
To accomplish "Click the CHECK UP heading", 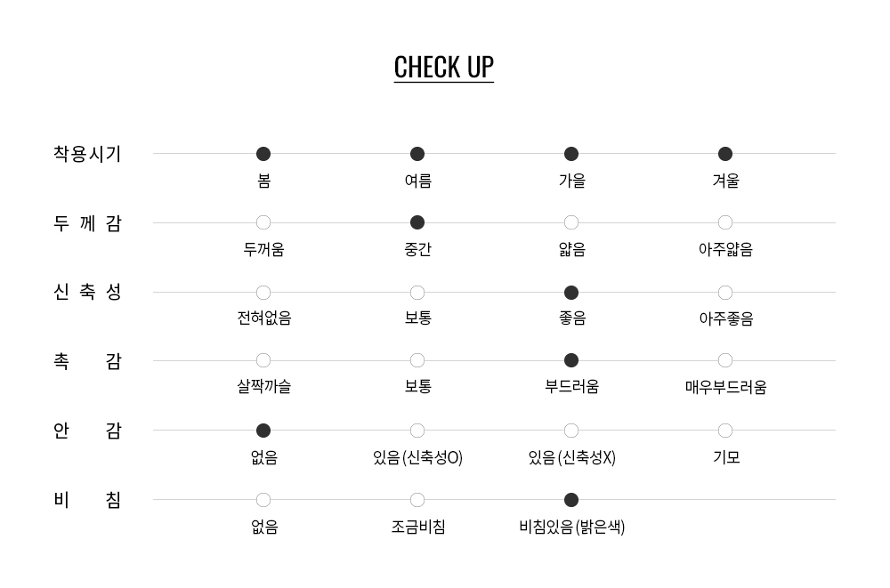I will [444, 68].
